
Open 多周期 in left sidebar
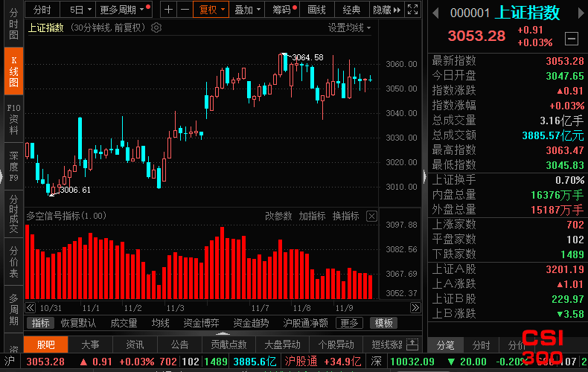pyautogui.click(x=13, y=310)
